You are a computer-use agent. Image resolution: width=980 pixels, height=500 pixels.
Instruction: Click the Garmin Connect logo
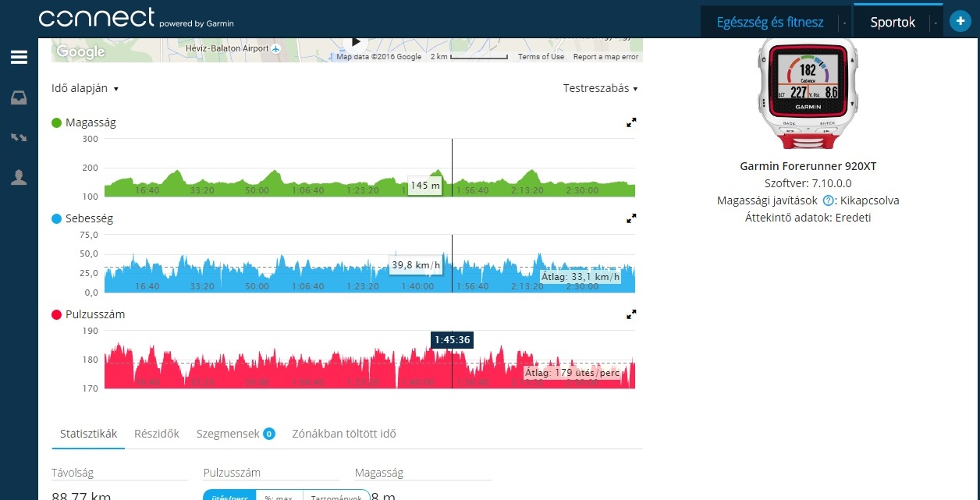(136, 19)
